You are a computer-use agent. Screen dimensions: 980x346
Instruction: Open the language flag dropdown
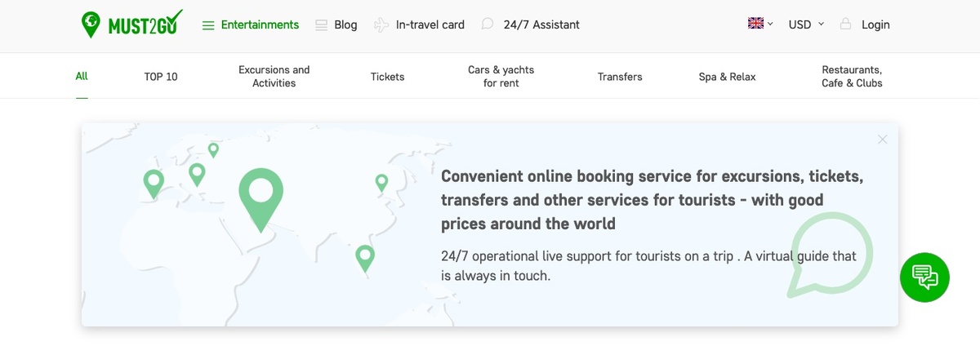760,24
